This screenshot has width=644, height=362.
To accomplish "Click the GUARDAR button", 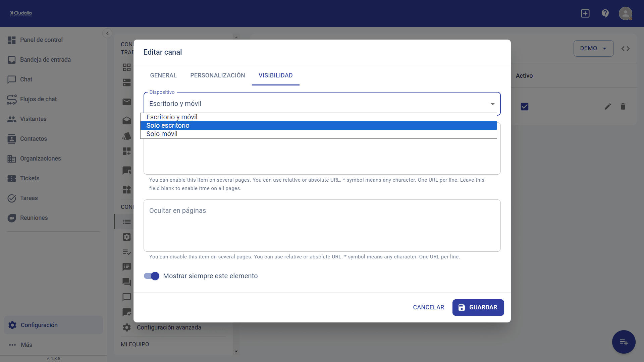I will point(478,307).
